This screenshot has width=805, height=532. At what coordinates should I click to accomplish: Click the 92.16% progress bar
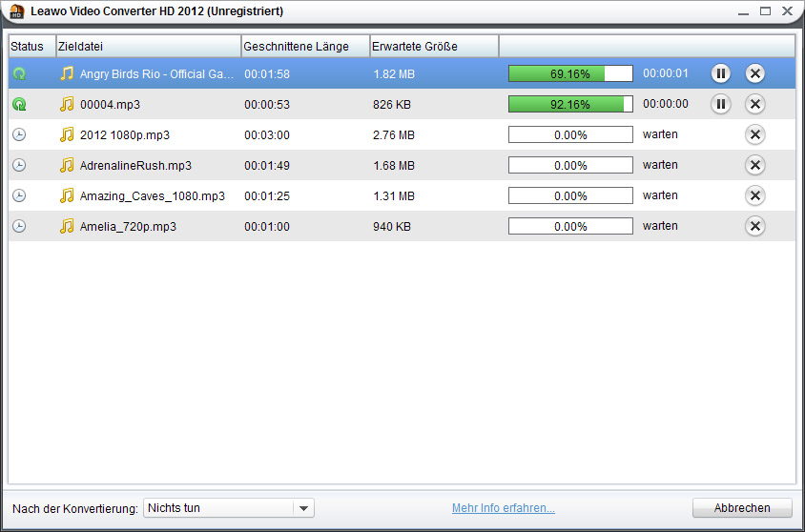point(570,104)
